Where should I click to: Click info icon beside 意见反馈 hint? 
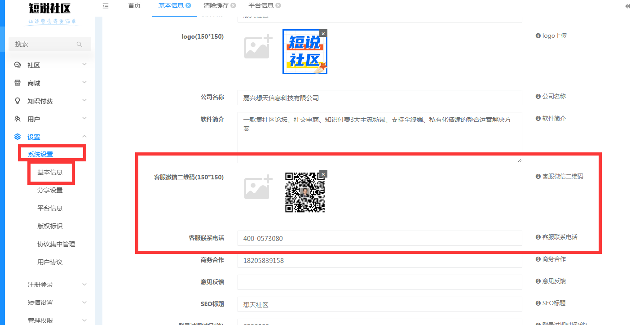coord(538,281)
